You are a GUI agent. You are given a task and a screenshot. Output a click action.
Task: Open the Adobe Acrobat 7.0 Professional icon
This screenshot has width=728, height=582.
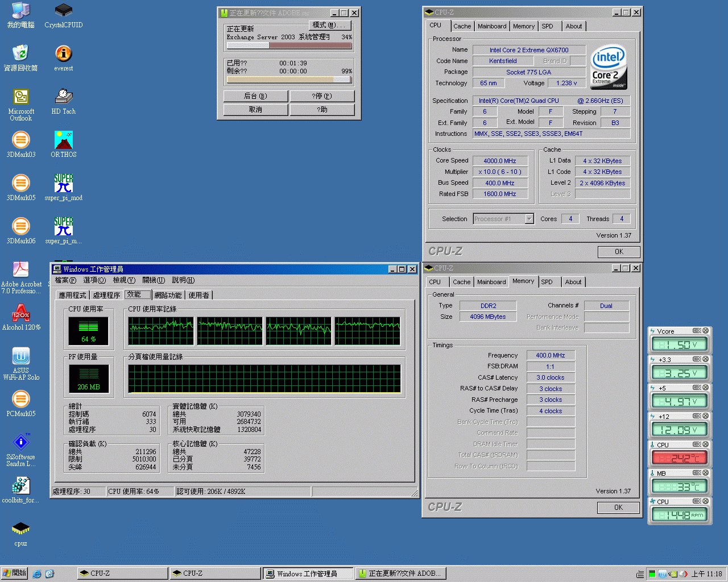[21, 277]
